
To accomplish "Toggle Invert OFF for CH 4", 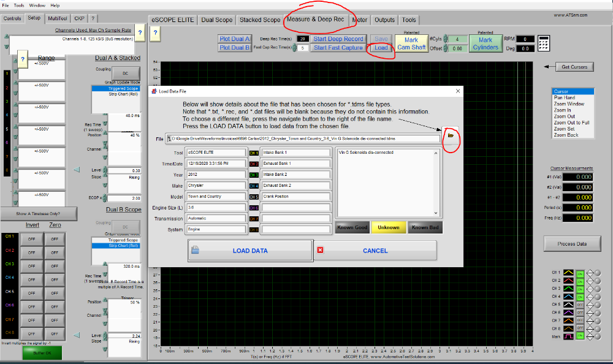I will [32, 279].
